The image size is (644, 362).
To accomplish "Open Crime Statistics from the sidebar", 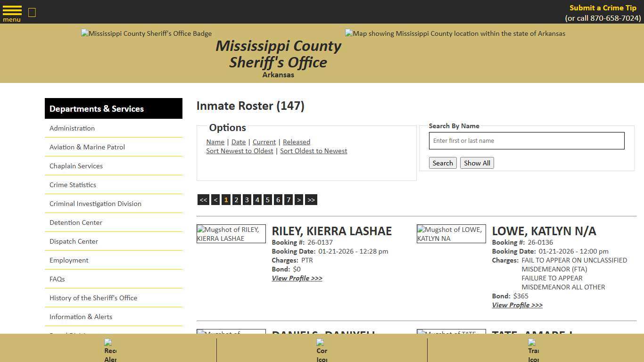I will (x=73, y=184).
